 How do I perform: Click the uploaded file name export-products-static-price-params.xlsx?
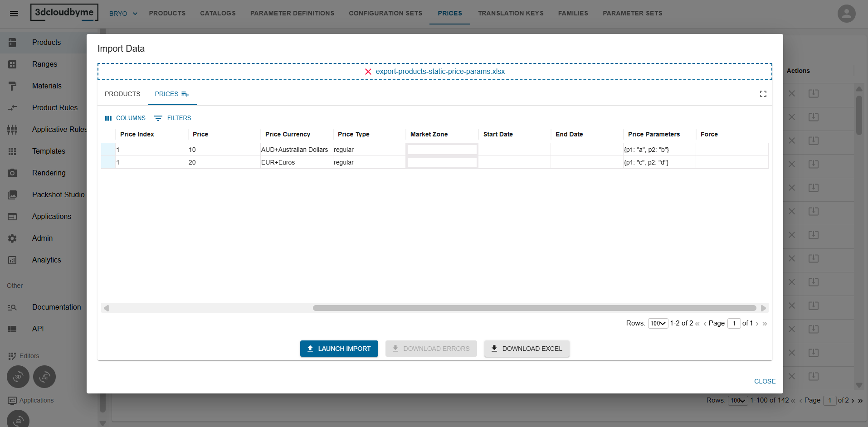pyautogui.click(x=440, y=72)
